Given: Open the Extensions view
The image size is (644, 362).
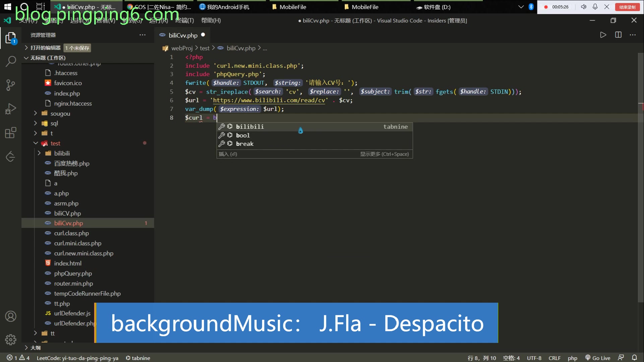Looking at the screenshot, I should point(11,133).
